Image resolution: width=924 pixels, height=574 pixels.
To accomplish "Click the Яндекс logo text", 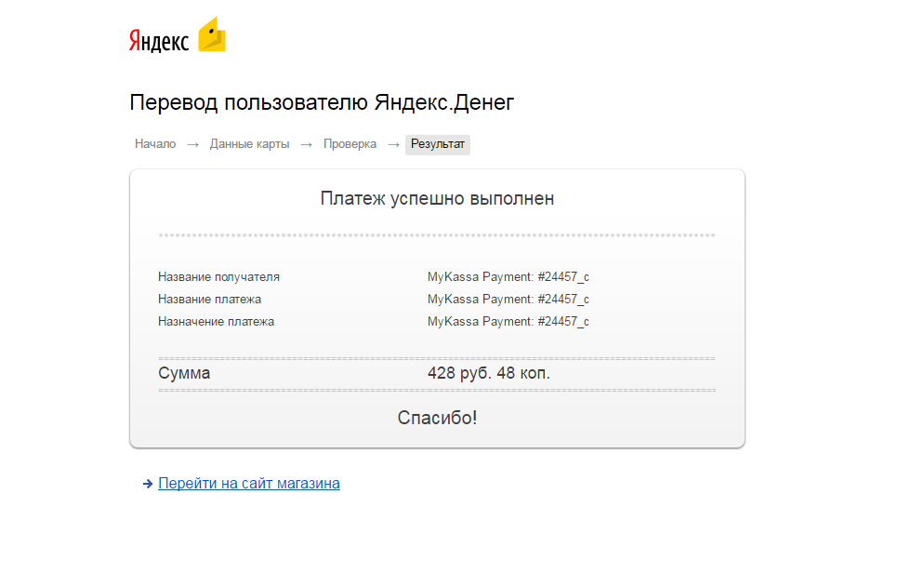I will pyautogui.click(x=159, y=41).
